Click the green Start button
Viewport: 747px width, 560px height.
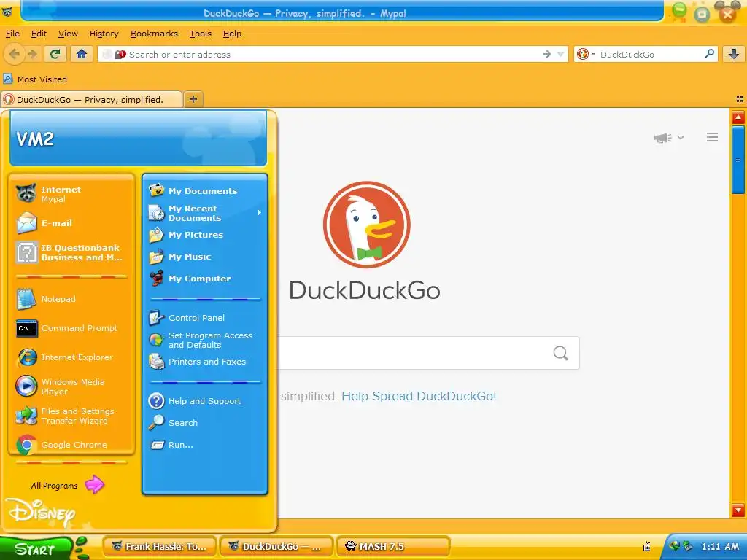coord(36,548)
